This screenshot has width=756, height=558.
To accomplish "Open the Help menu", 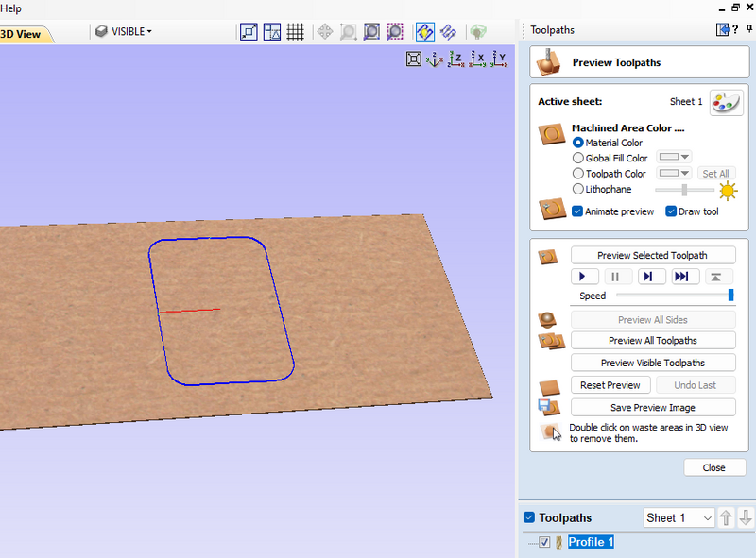I will pyautogui.click(x=11, y=8).
